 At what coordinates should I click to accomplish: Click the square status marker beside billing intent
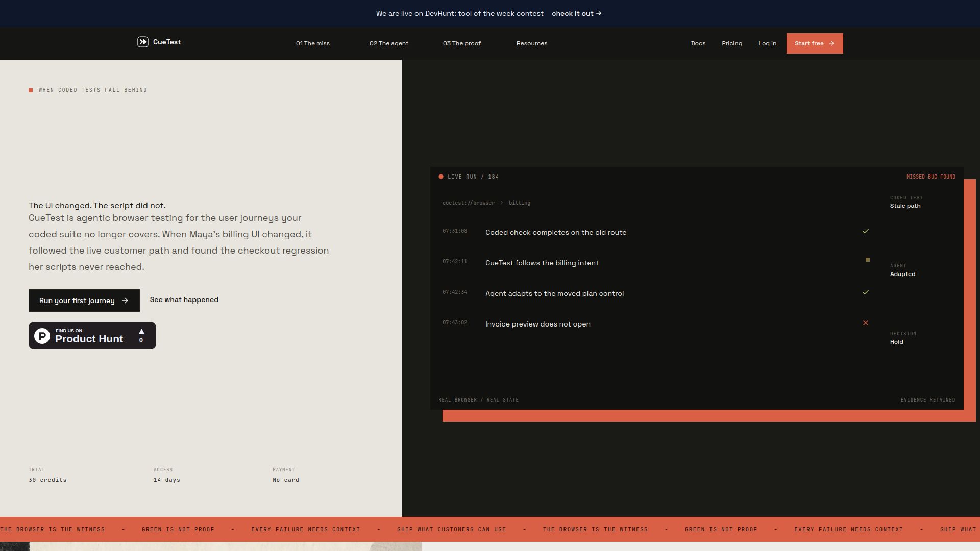[x=868, y=260]
